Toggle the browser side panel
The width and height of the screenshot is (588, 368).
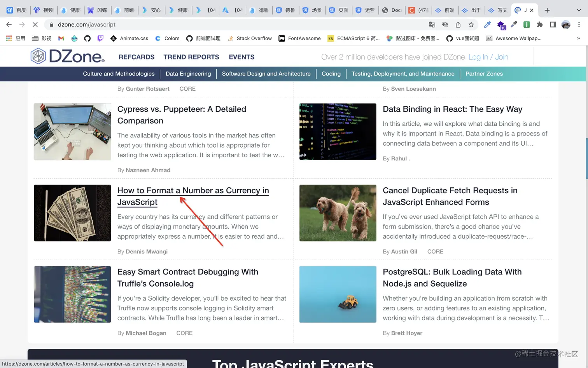click(x=553, y=25)
